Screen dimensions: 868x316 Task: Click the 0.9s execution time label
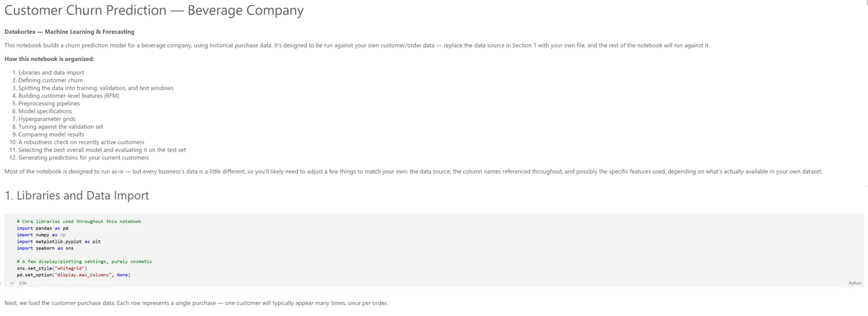pos(23,283)
